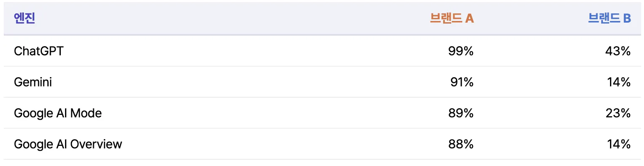Click the 브랜드 B column header
Screen dimensions: 644x166
point(609,18)
